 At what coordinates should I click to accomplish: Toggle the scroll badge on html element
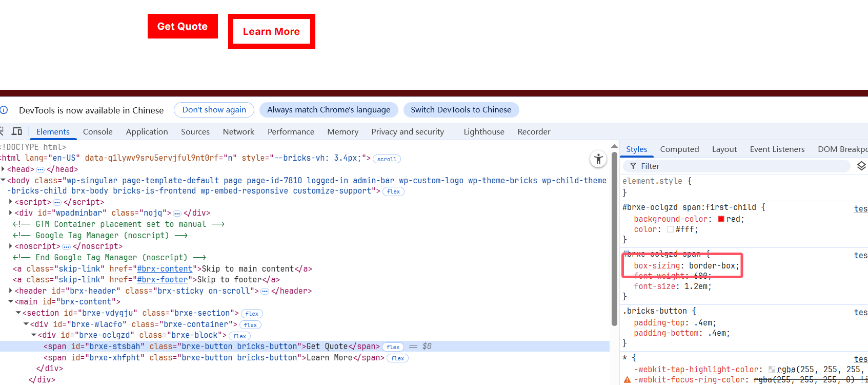click(387, 159)
